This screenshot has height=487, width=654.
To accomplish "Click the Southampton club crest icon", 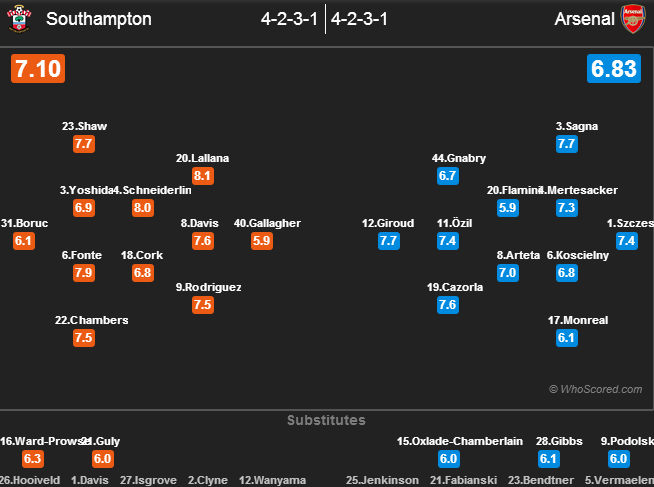I will pos(19,19).
